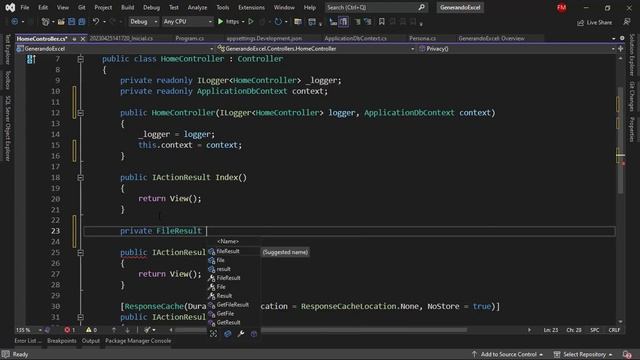Switch to the ApplicationDbContext.cs tab
The width and height of the screenshot is (640, 360).
click(x=355, y=38)
